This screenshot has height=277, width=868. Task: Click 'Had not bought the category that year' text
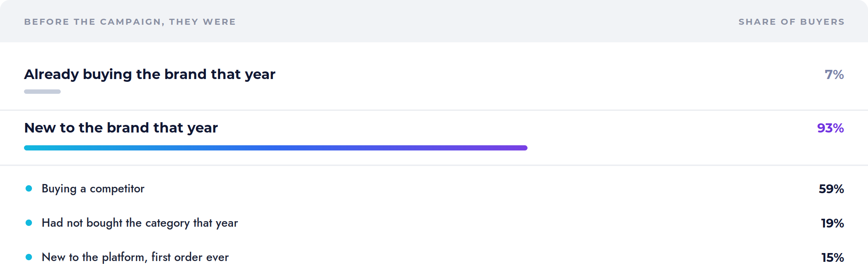pos(140,223)
